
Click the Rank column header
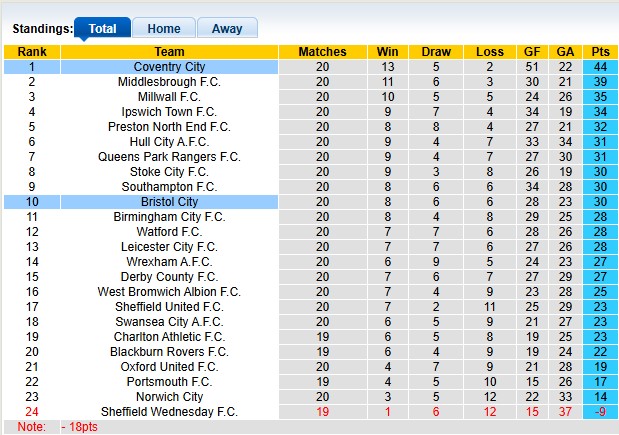[x=31, y=52]
